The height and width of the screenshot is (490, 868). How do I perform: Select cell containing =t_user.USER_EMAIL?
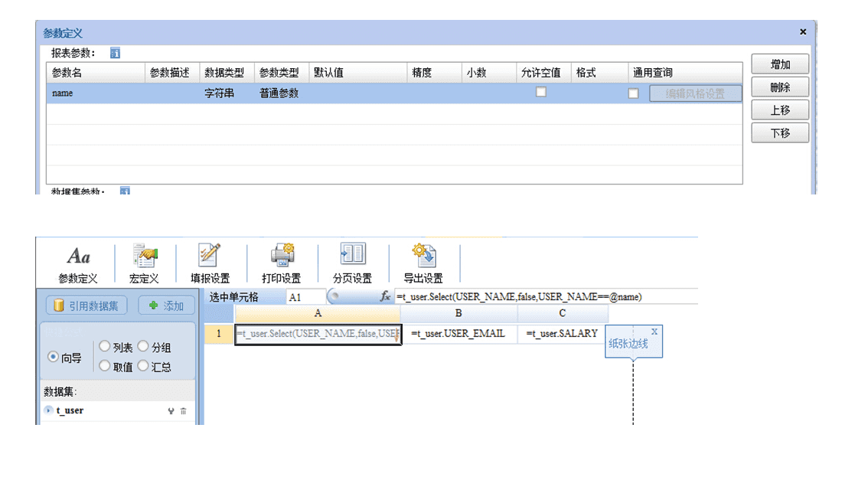click(458, 334)
